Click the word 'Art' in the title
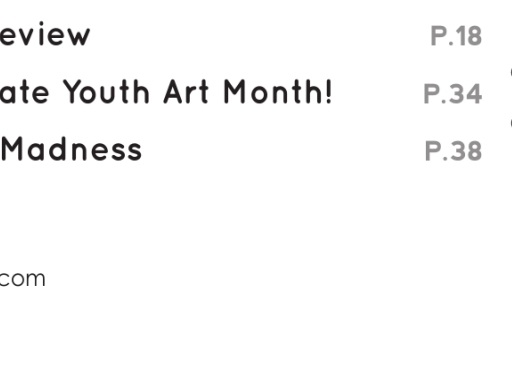This screenshot has width=512, height=367. pos(186,91)
